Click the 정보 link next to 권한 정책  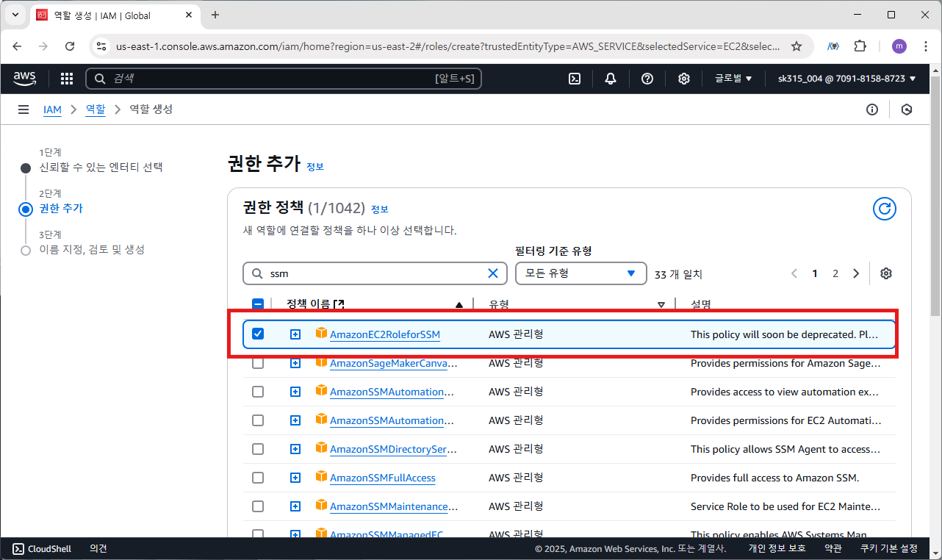pyautogui.click(x=380, y=209)
